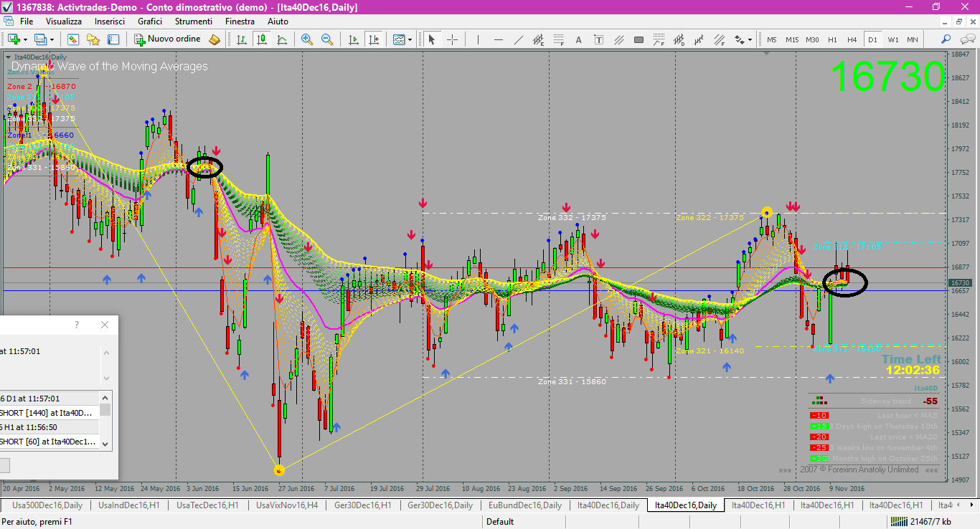This screenshot has height=529, width=980.
Task: Open the Strumenti menu
Action: 194,22
